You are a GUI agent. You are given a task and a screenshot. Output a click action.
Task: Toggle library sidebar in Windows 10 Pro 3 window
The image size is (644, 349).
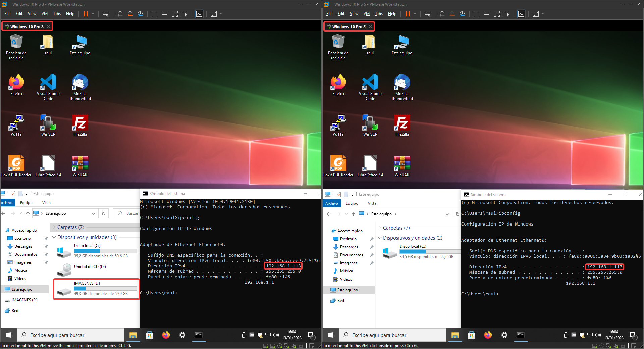[x=155, y=14]
